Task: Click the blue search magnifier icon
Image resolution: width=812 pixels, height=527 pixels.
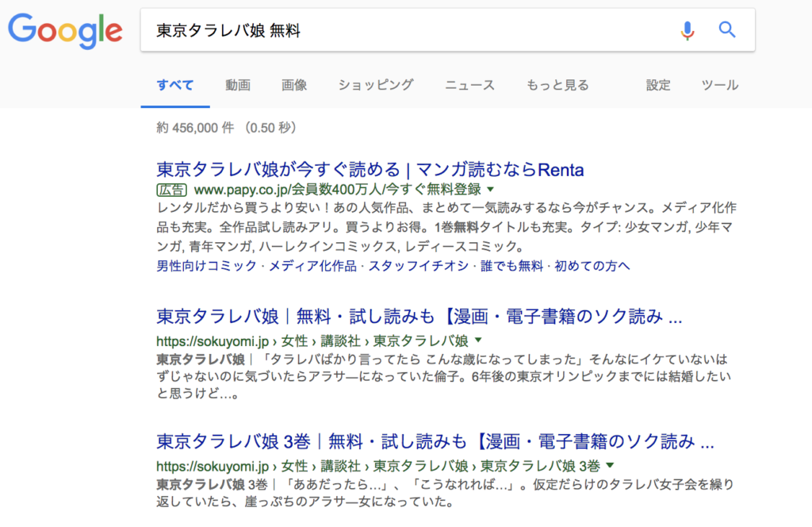Action: 727,30
